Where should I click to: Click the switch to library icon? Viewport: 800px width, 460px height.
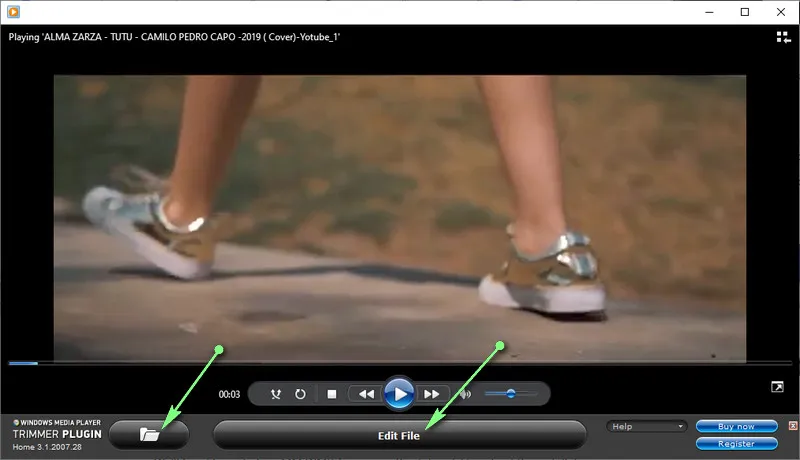click(x=782, y=37)
